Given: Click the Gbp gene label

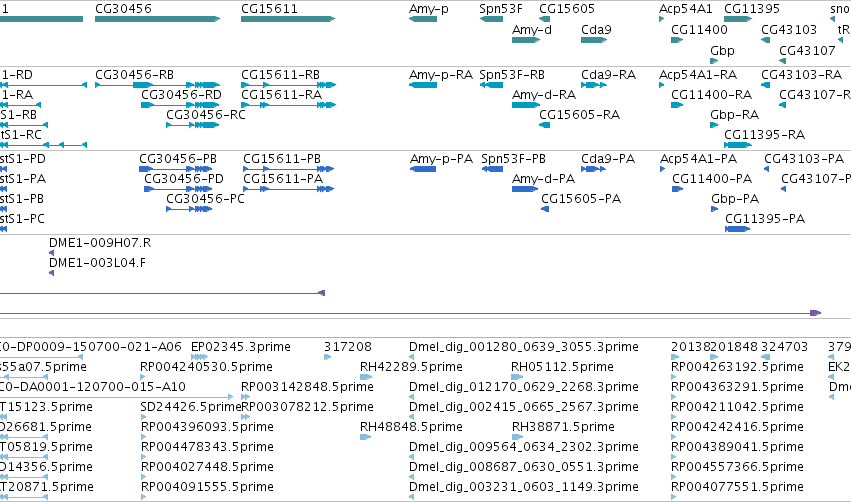Looking at the screenshot, I should click(x=722, y=50).
